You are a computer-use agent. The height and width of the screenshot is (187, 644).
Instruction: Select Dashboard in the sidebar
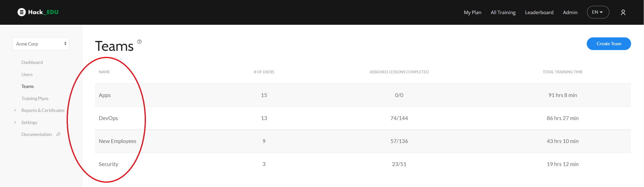[x=32, y=62]
